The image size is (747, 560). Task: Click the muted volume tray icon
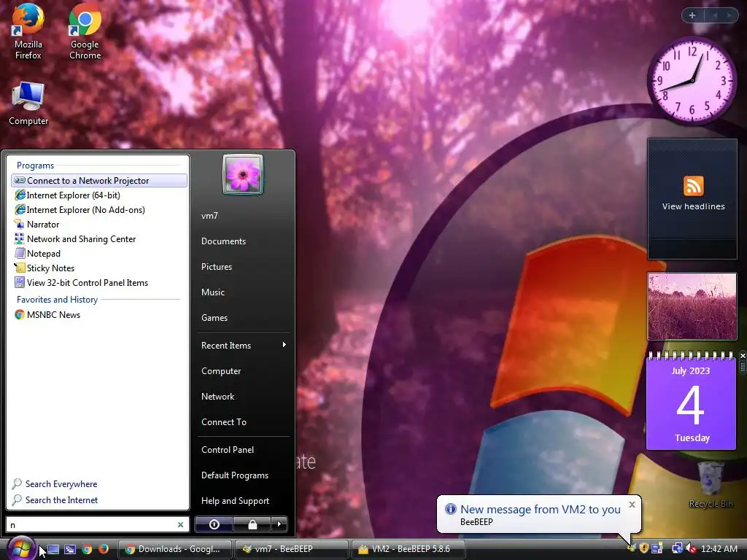pyautogui.click(x=690, y=548)
